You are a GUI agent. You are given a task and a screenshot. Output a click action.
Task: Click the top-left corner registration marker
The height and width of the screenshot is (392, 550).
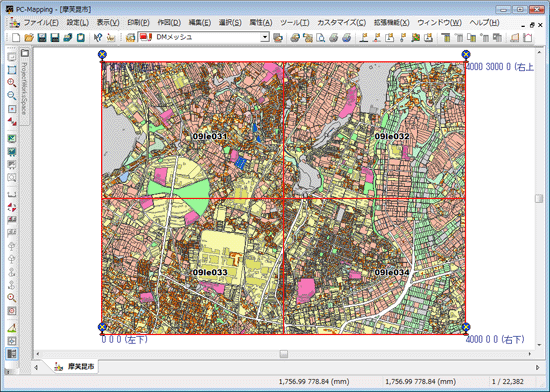coord(102,54)
